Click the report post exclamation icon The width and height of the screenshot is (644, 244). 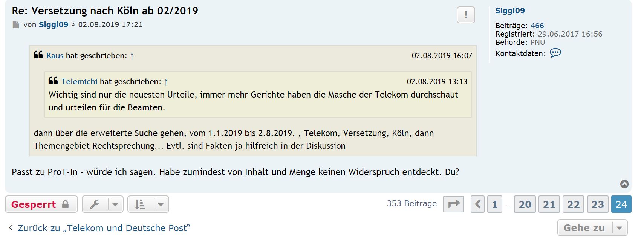(x=466, y=15)
